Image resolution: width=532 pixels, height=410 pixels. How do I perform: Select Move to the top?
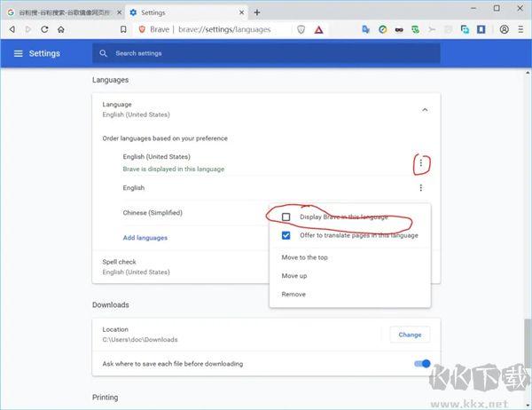[350, 257]
